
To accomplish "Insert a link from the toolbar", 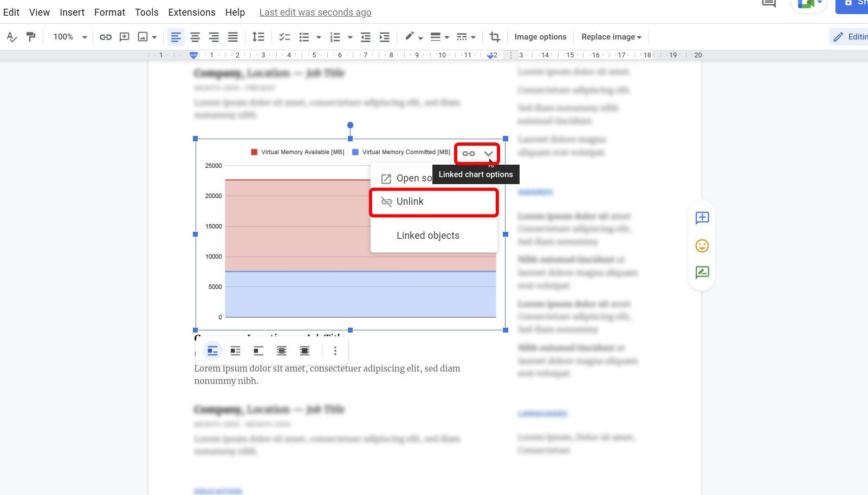I will [x=105, y=37].
